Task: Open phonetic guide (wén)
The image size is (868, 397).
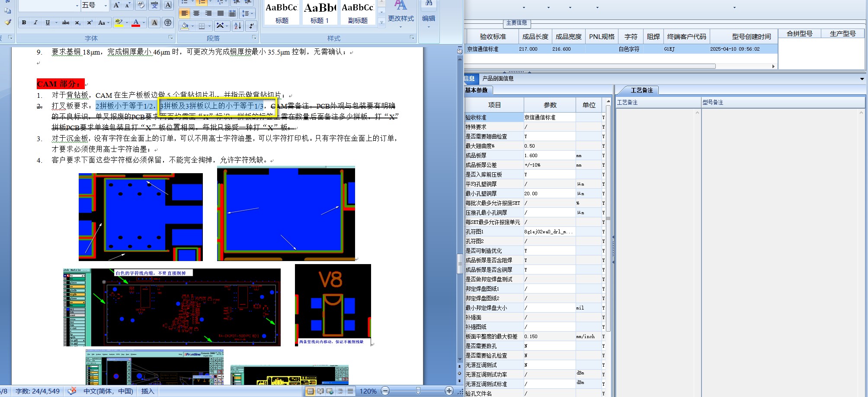Action: pyautogui.click(x=154, y=5)
